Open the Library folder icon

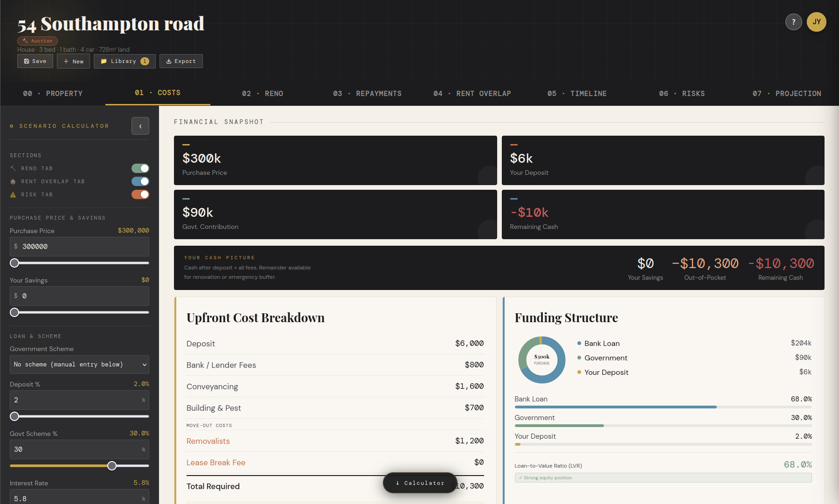(x=104, y=61)
